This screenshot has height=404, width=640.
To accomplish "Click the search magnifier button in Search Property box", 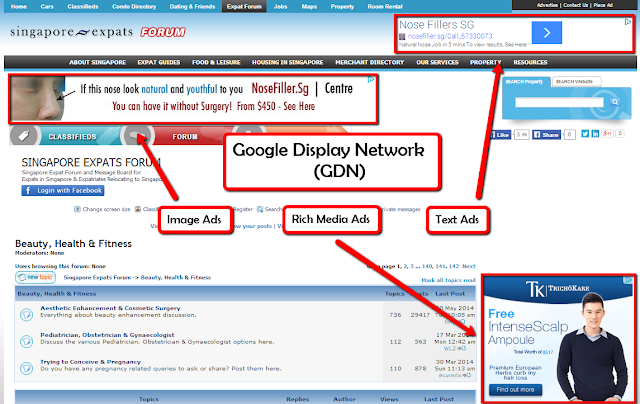I will [x=614, y=102].
